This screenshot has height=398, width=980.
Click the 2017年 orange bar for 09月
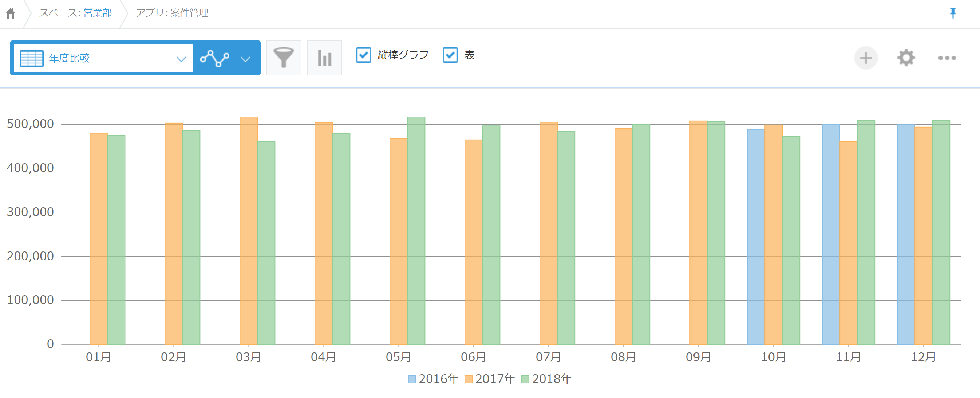[699, 233]
